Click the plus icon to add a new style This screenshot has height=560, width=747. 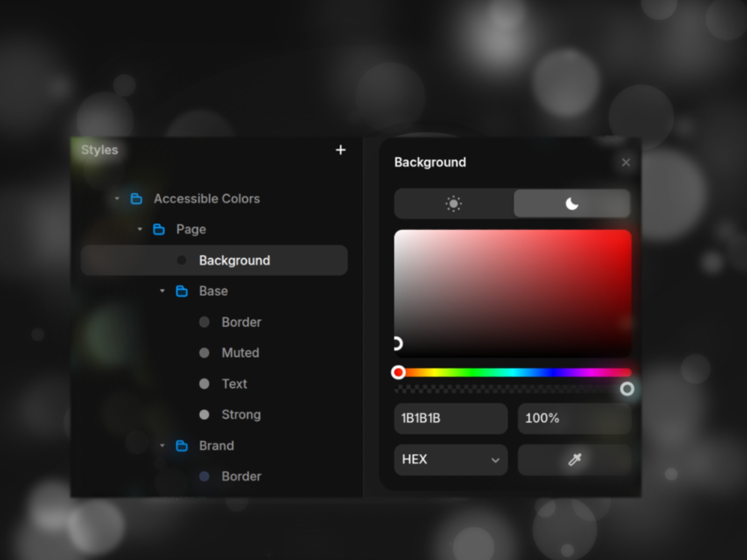click(341, 150)
